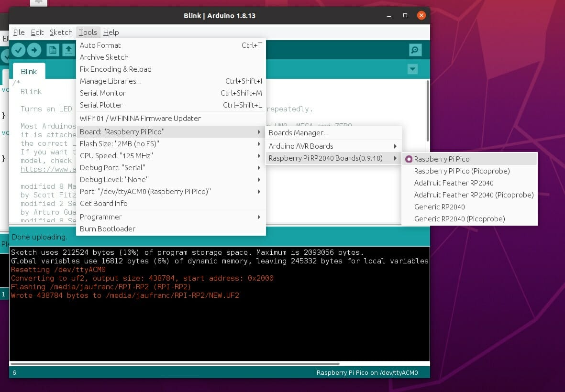Expand Debug Level submenu
The image size is (565, 392).
point(171,180)
